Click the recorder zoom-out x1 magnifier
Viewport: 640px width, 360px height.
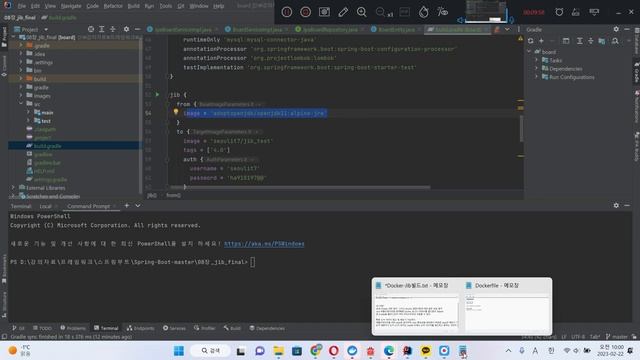tap(383, 12)
